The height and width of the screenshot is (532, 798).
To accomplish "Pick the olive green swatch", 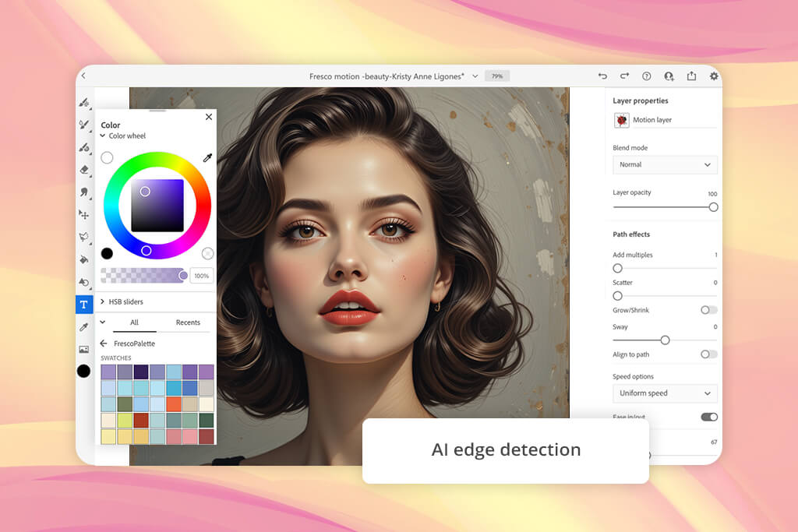I will (125, 404).
